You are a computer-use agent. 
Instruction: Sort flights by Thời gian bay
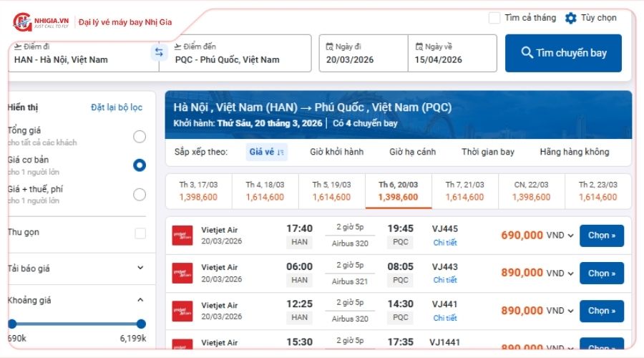[488, 152]
